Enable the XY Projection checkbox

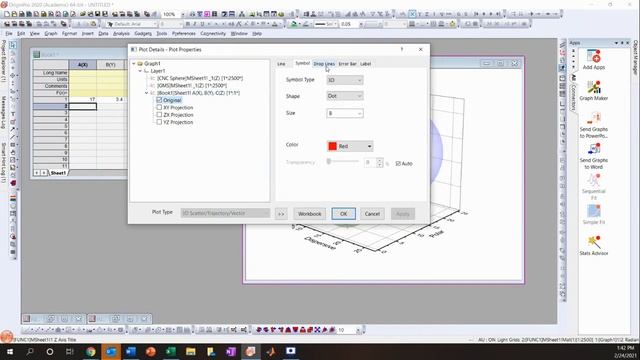[159, 107]
